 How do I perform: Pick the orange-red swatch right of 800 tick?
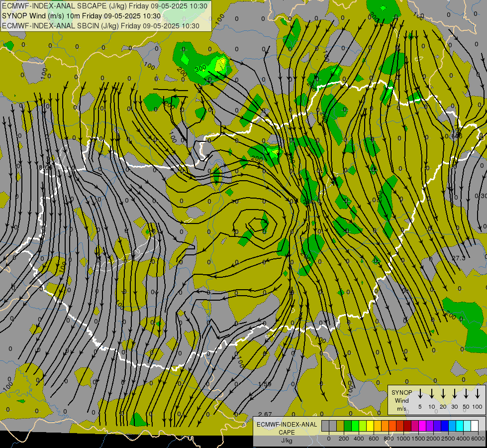[x=392, y=426]
